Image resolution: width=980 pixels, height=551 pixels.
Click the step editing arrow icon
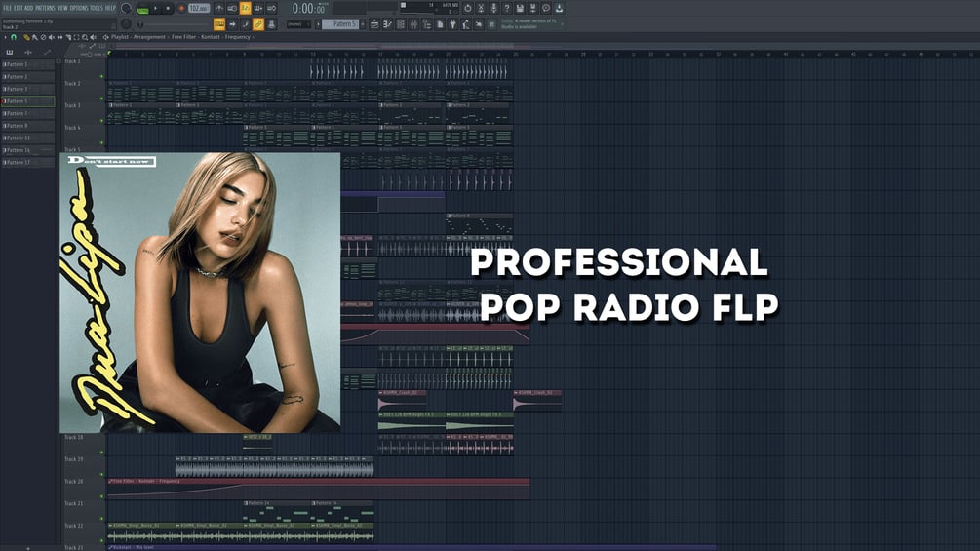click(232, 24)
